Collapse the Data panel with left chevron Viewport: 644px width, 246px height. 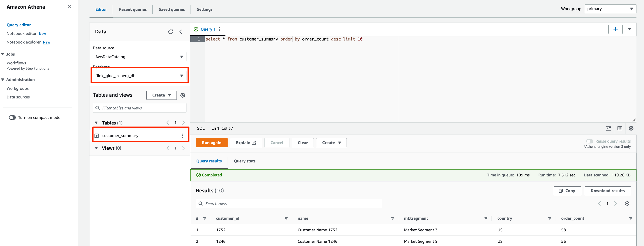[x=181, y=32]
